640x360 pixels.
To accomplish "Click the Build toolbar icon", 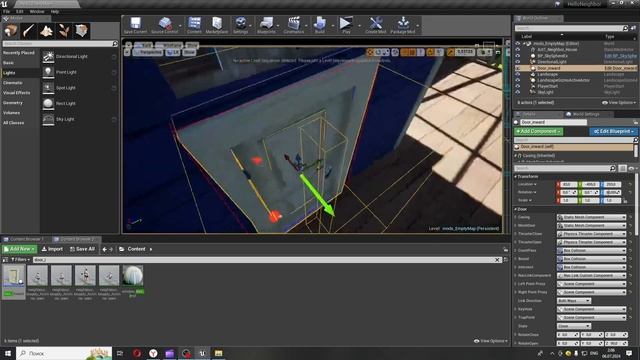I will pyautogui.click(x=320, y=25).
